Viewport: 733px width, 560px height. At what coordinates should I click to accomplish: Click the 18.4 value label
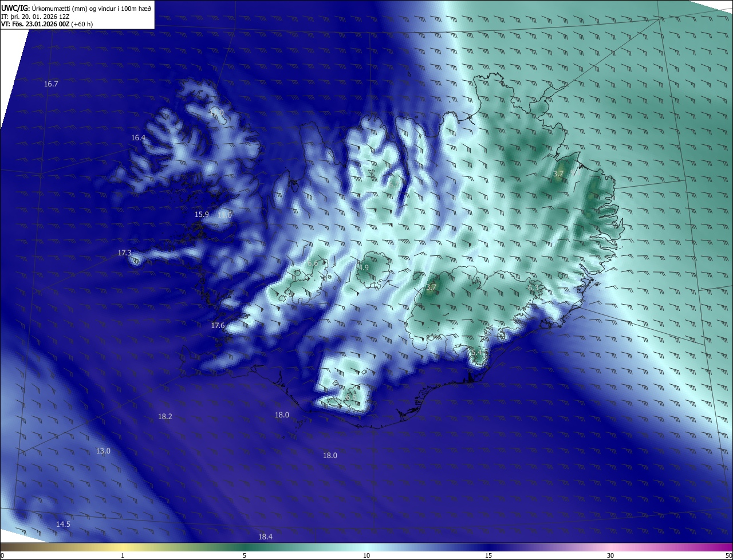coord(265,537)
